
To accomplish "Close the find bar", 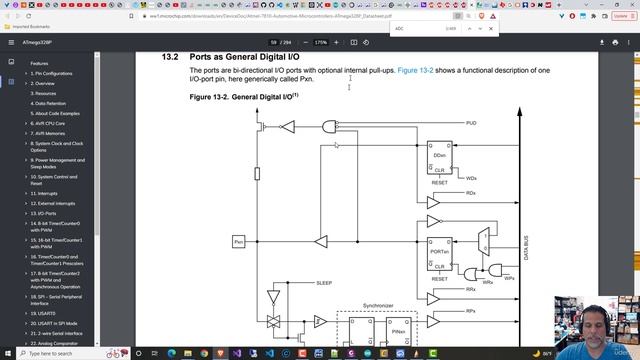I will click(491, 29).
